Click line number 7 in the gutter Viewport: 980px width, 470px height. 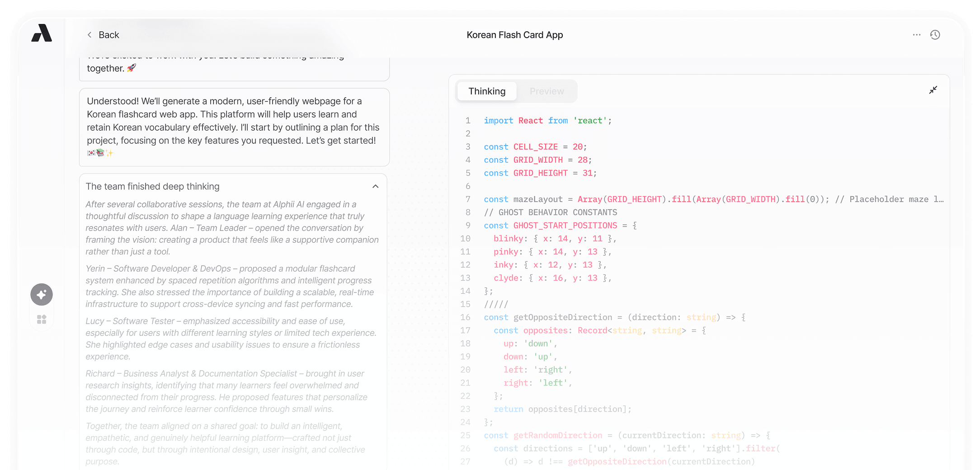[x=468, y=199]
